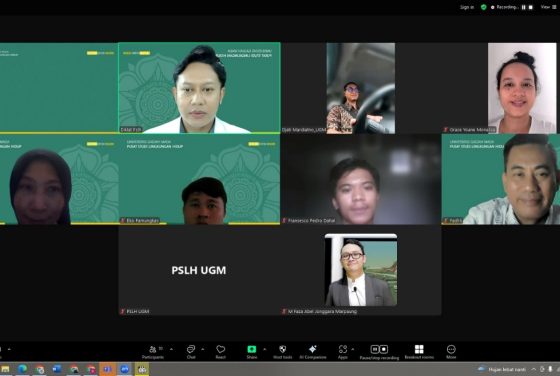Screen dimensions: 560x376
Task: Pause recording using top bar pause icon
Action: click(524, 7)
